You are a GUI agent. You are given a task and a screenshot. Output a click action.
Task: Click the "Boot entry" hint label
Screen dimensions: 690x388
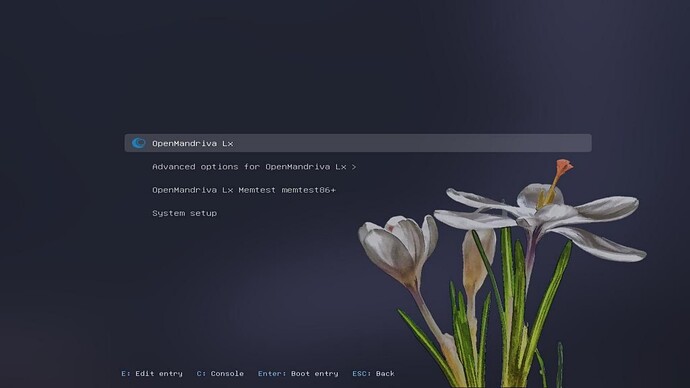[315, 373]
